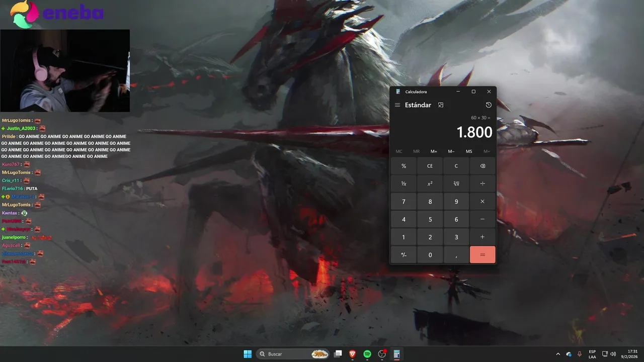Click digit 1 on the calculator

(x=404, y=237)
